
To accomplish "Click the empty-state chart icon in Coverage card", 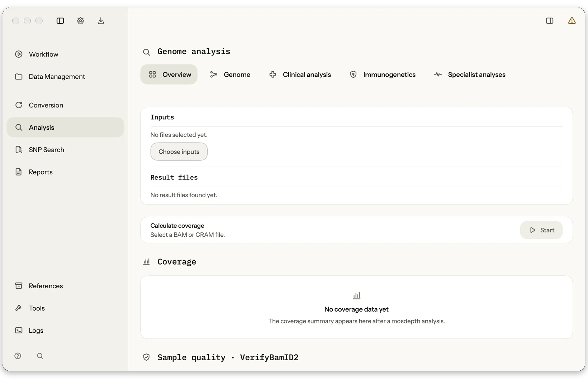I will point(356,295).
